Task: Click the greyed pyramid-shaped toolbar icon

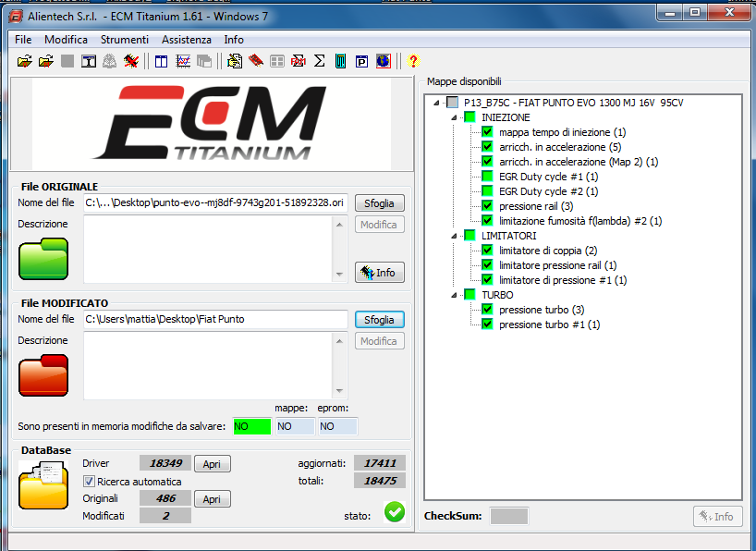Action: [110, 61]
